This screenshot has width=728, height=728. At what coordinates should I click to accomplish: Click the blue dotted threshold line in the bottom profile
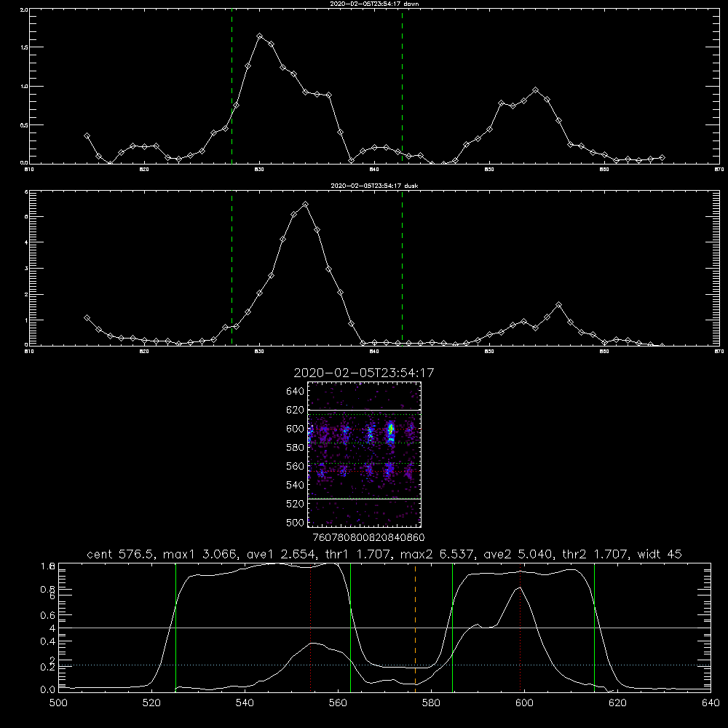[384, 665]
